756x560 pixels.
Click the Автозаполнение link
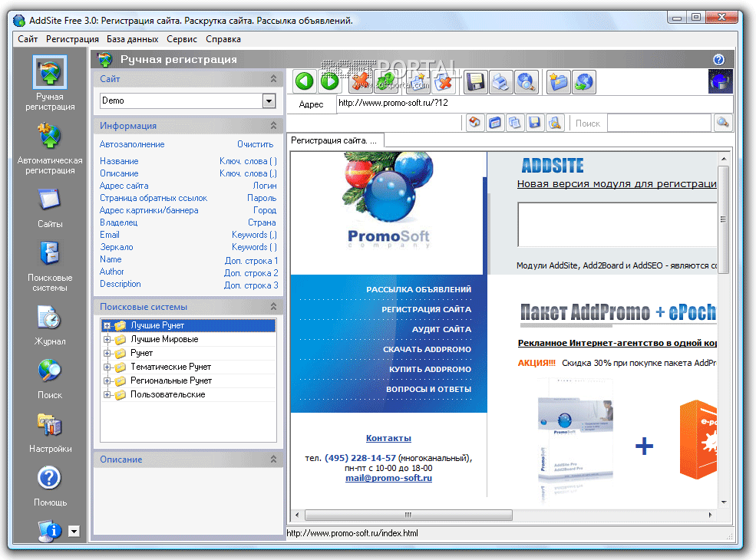pos(131,144)
